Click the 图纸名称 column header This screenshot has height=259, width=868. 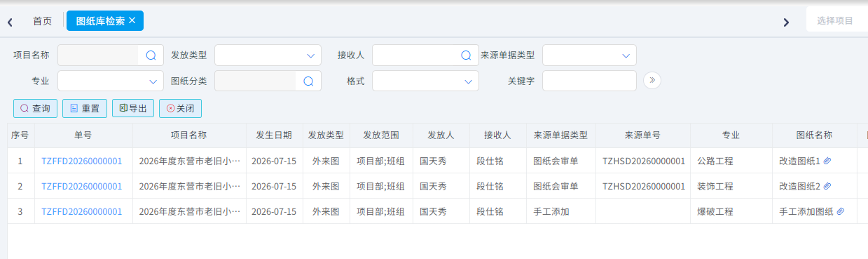[x=814, y=135]
